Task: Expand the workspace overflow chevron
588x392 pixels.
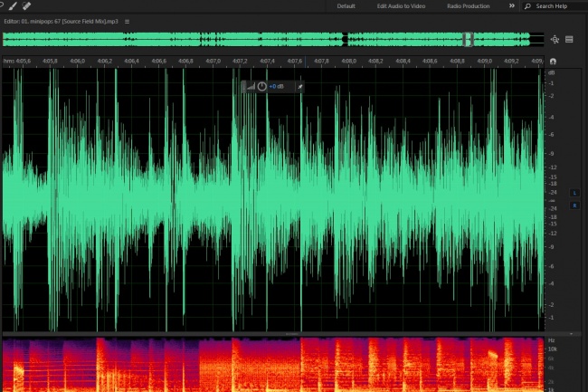Action: coord(511,5)
